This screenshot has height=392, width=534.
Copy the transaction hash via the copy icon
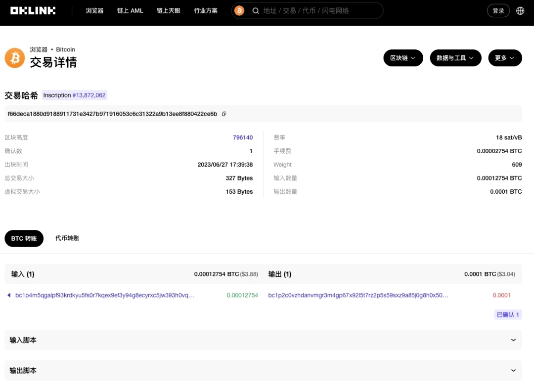click(x=223, y=113)
